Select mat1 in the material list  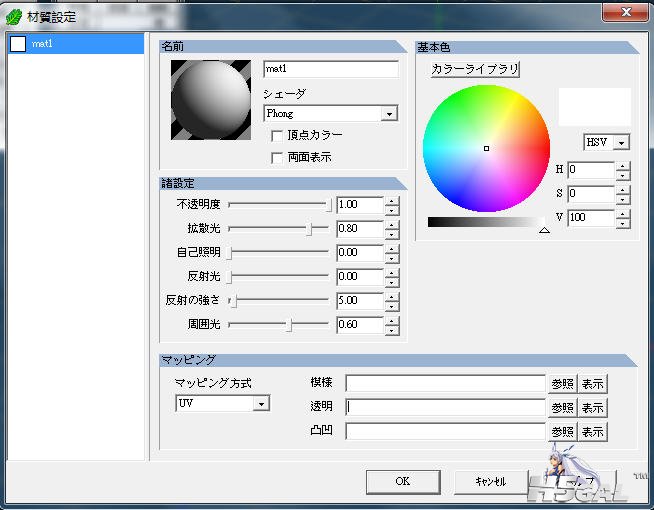(75, 44)
